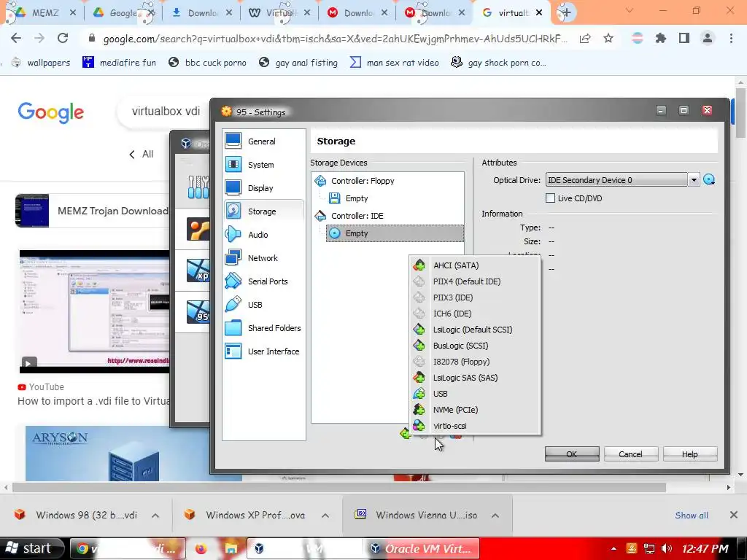
Task: Open the tab search chevron
Action: coord(630,10)
